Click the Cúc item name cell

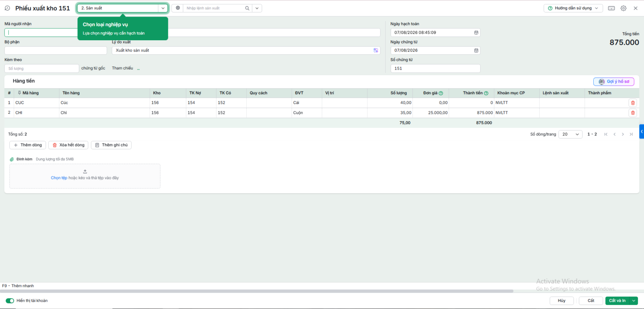tap(105, 103)
